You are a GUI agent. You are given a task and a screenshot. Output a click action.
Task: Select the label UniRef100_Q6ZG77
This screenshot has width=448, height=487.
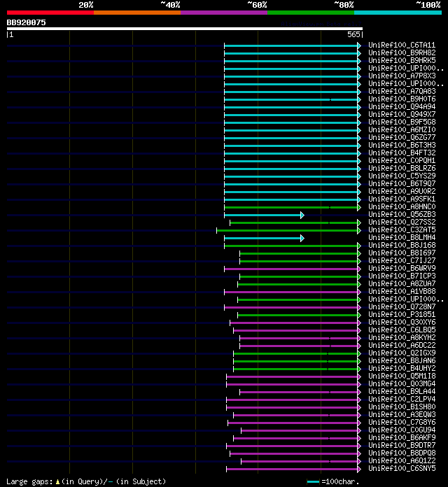402,137
